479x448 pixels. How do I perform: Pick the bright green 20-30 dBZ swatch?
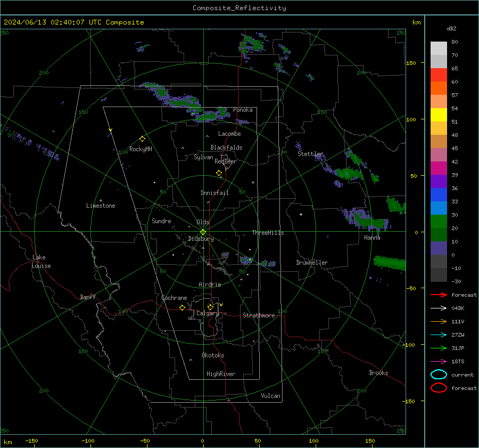(439, 222)
